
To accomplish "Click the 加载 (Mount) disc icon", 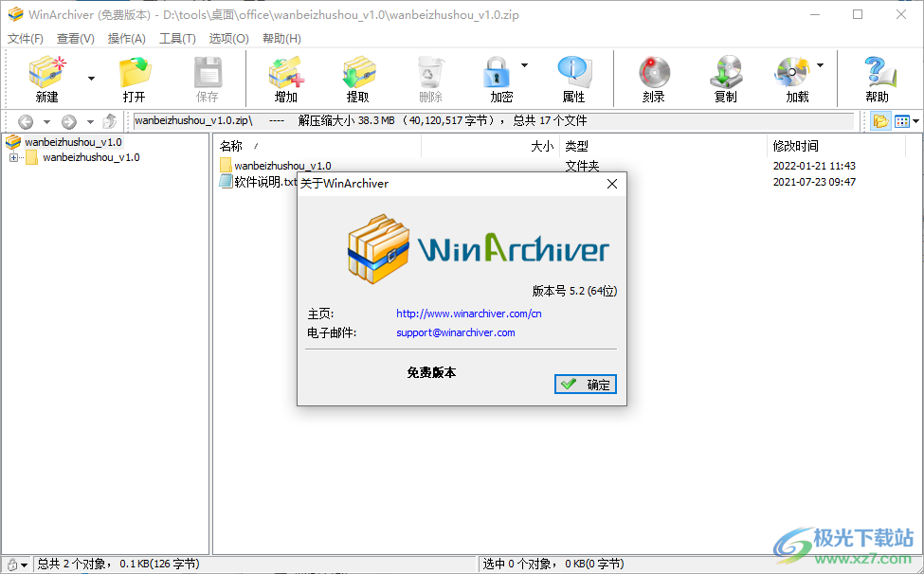I will (x=790, y=72).
